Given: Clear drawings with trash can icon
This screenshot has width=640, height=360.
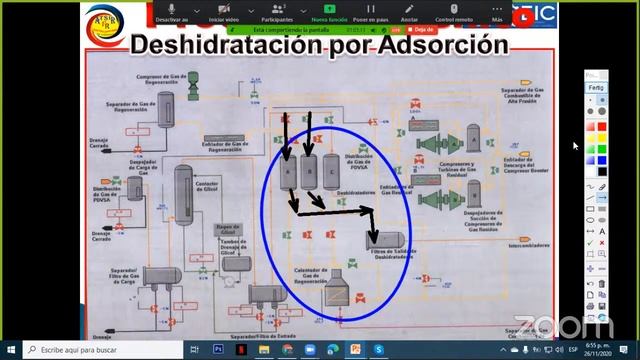Looking at the screenshot, I should (602, 283).
